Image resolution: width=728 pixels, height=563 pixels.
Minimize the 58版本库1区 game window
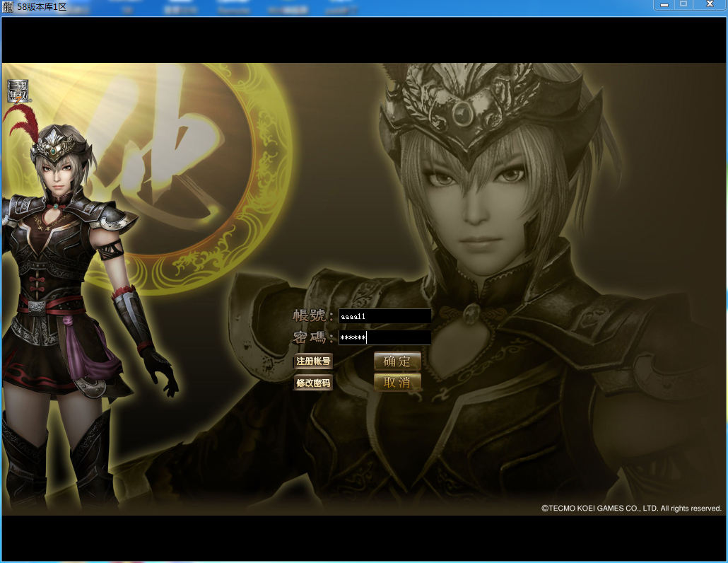[664, 5]
